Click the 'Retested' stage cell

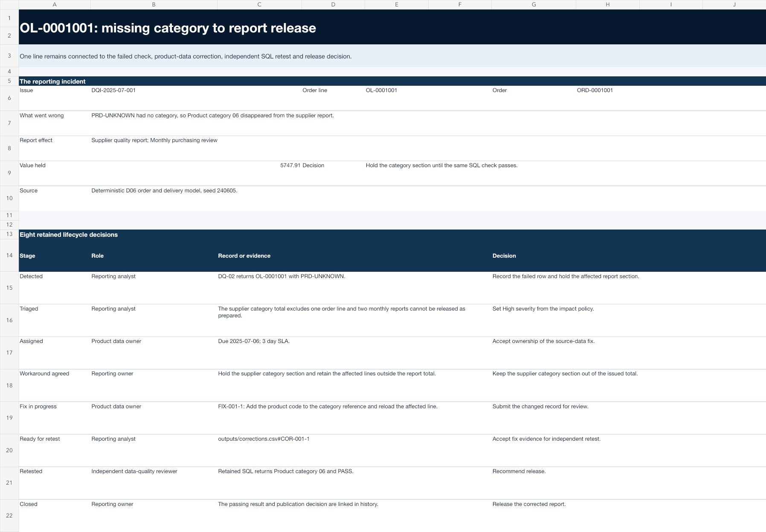31,471
